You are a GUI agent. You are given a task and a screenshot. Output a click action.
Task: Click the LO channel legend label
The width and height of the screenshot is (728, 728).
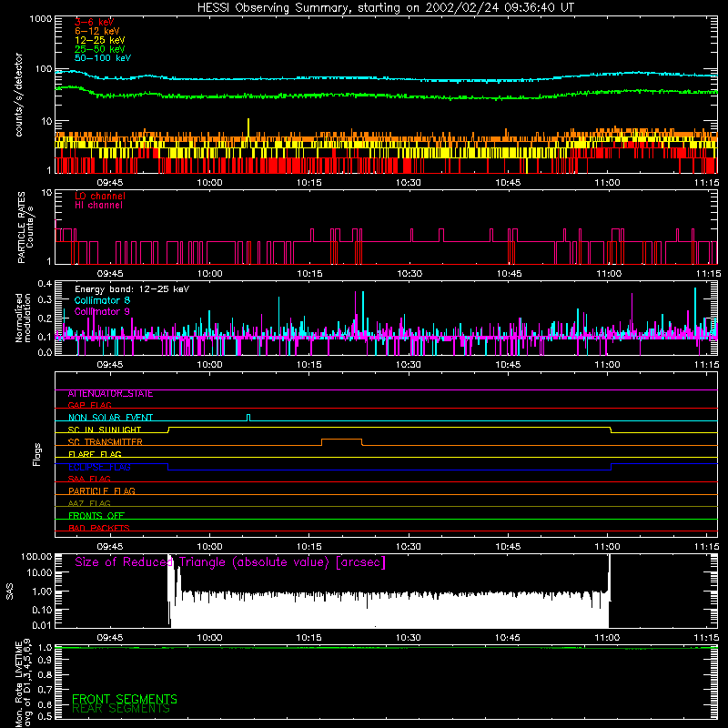pos(100,196)
